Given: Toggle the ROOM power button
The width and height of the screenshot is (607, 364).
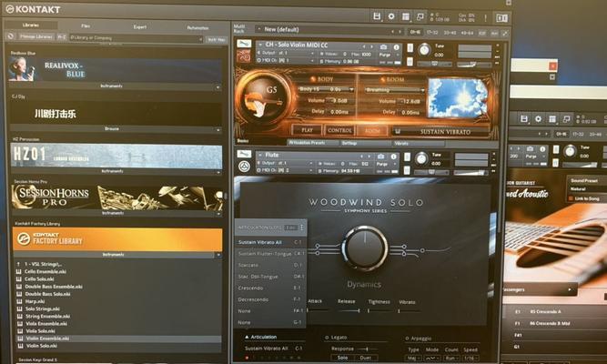Looking at the screenshot, I should 381,79.
